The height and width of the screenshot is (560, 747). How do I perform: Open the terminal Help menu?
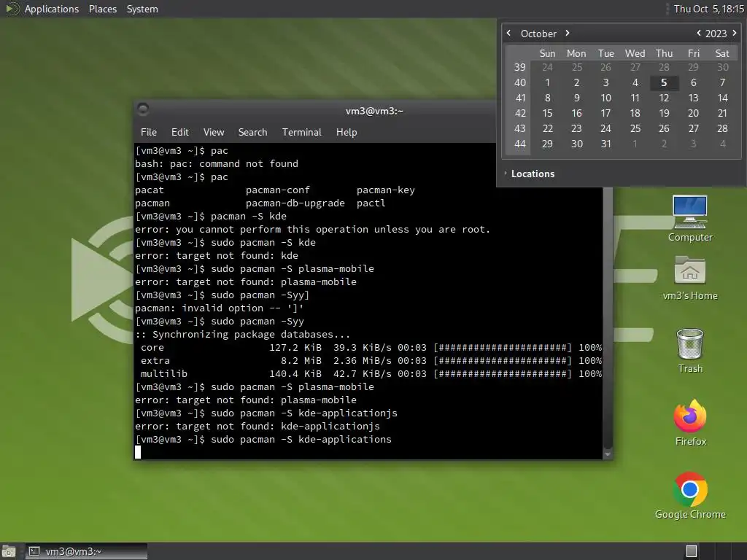(347, 132)
